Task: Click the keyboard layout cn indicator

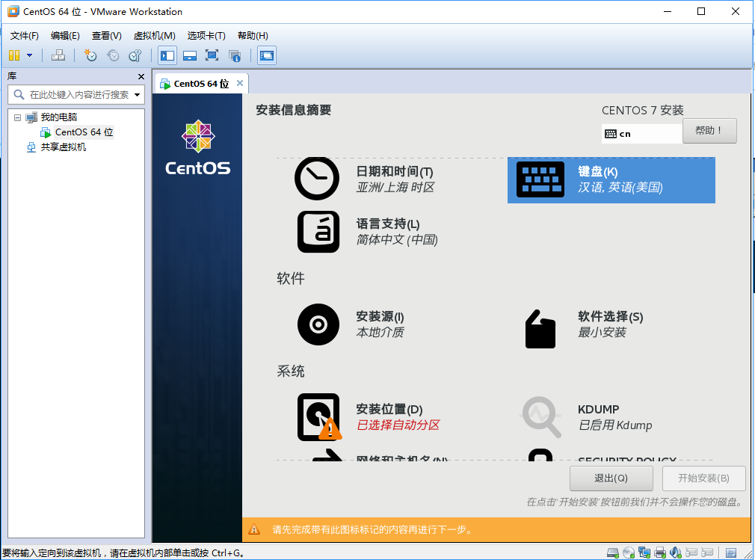Action: [641, 134]
